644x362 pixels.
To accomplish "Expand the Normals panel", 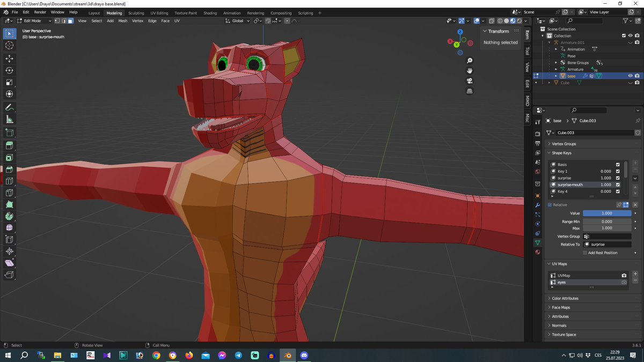I will [559, 326].
